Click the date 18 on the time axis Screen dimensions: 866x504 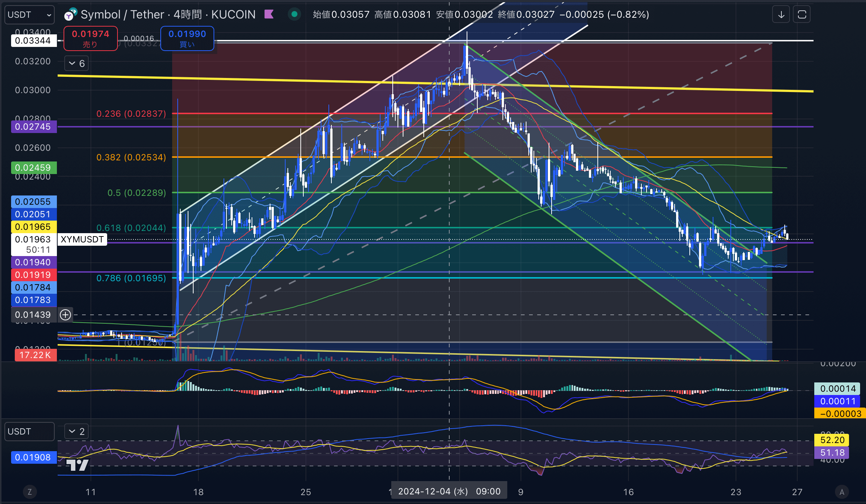[x=198, y=492]
